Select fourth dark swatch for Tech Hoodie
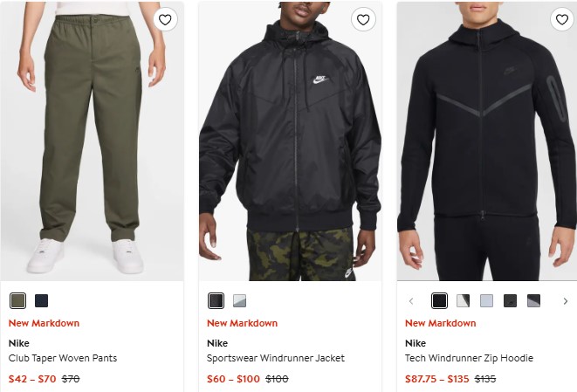Screen dimensions: 577x392 point(511,301)
